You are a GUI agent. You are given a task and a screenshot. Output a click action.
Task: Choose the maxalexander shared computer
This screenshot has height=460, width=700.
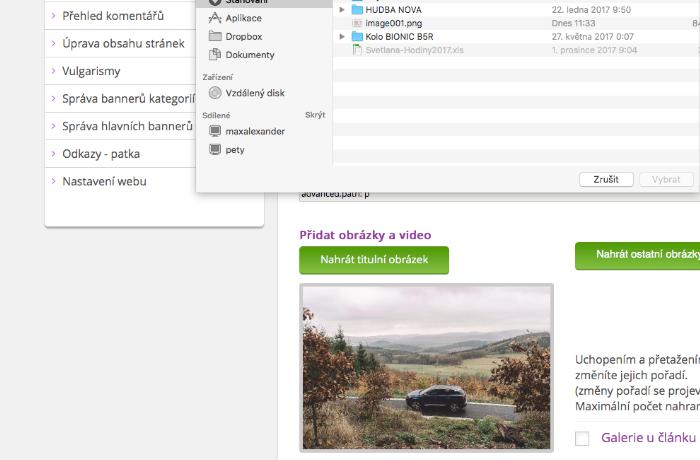[254, 131]
